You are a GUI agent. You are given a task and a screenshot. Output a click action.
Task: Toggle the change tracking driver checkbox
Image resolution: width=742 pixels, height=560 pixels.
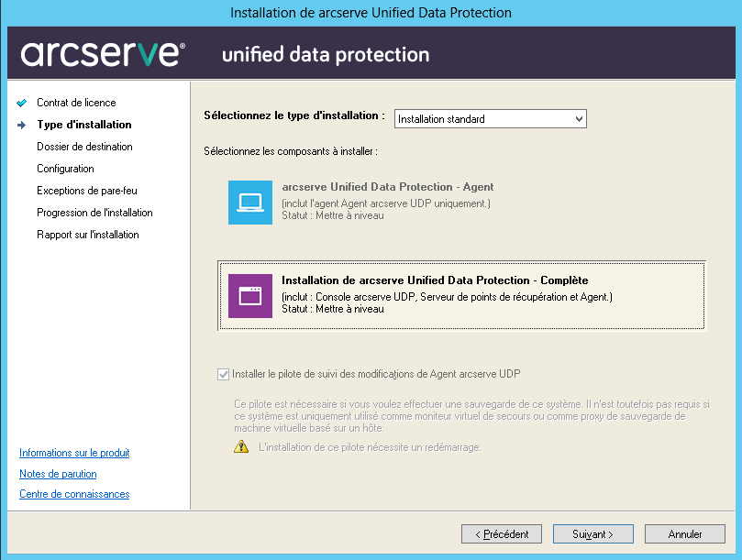pyautogui.click(x=224, y=374)
